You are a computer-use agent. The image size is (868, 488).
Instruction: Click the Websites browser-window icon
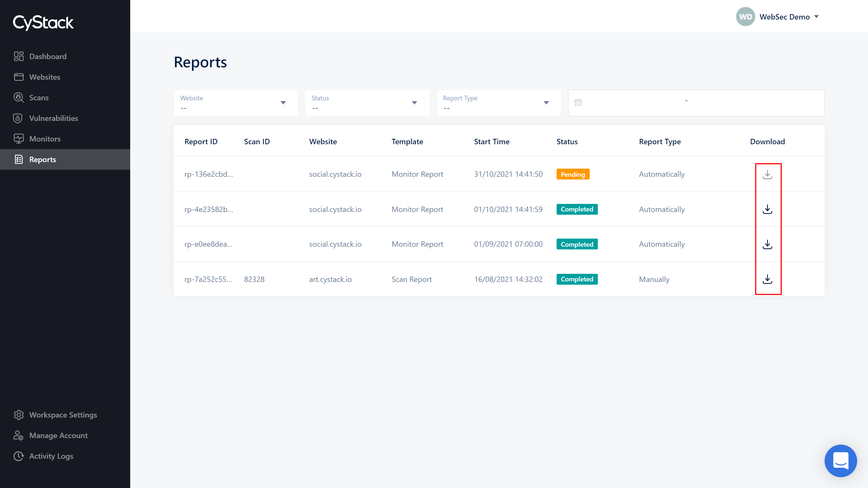pyautogui.click(x=19, y=77)
